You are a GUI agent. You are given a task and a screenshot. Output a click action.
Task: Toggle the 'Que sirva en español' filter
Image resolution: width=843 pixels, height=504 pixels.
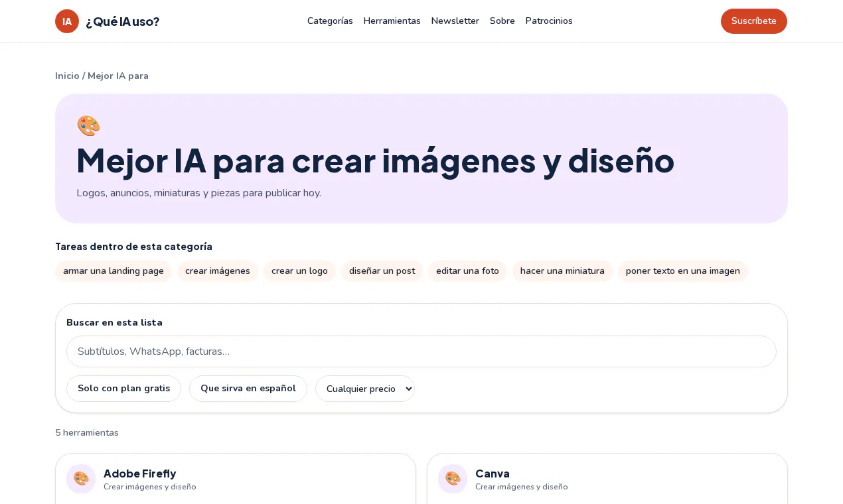pyautogui.click(x=248, y=389)
